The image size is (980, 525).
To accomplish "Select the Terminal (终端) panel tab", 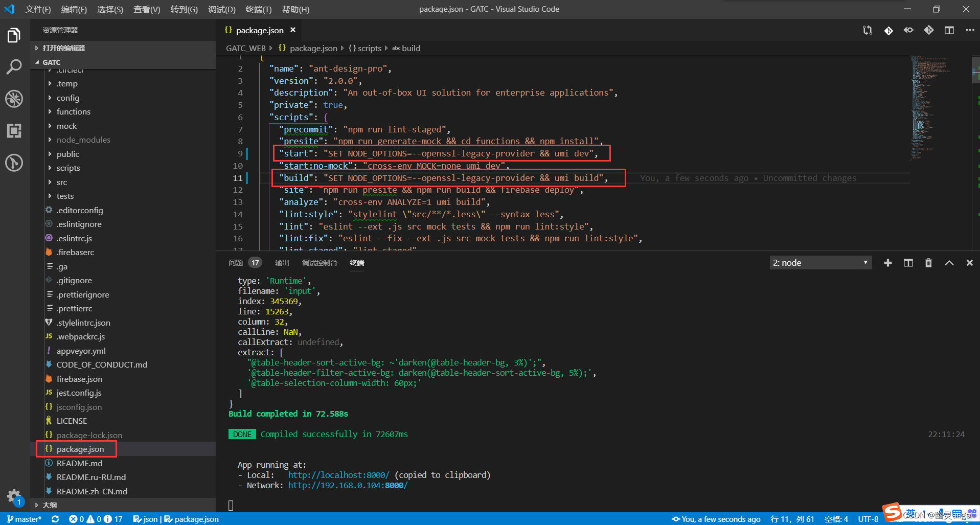I will point(357,263).
